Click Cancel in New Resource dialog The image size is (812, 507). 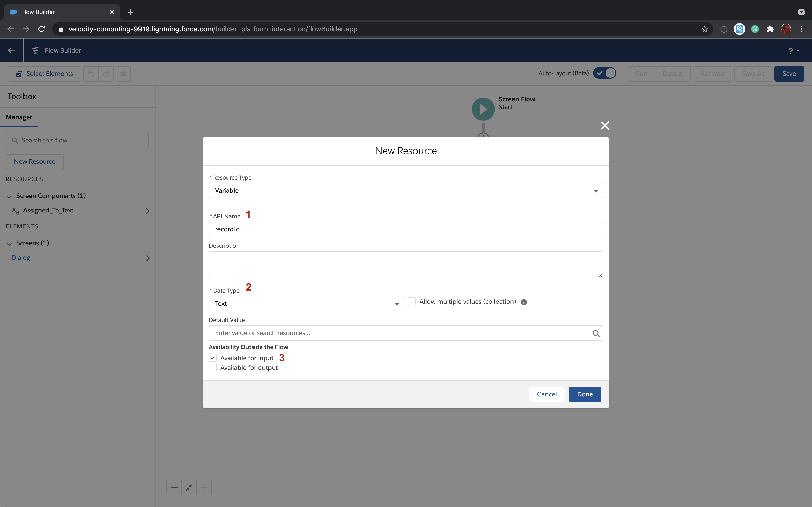pos(547,394)
